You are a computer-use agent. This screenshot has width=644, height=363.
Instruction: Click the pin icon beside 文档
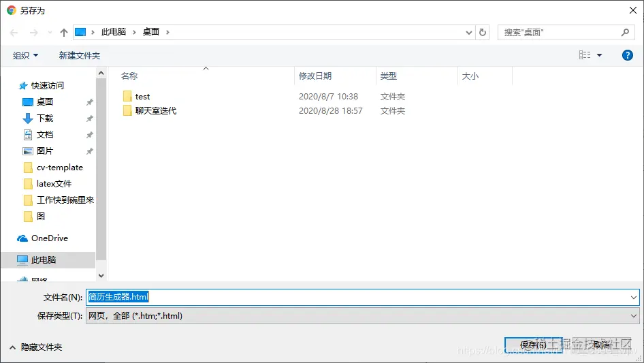coord(89,135)
